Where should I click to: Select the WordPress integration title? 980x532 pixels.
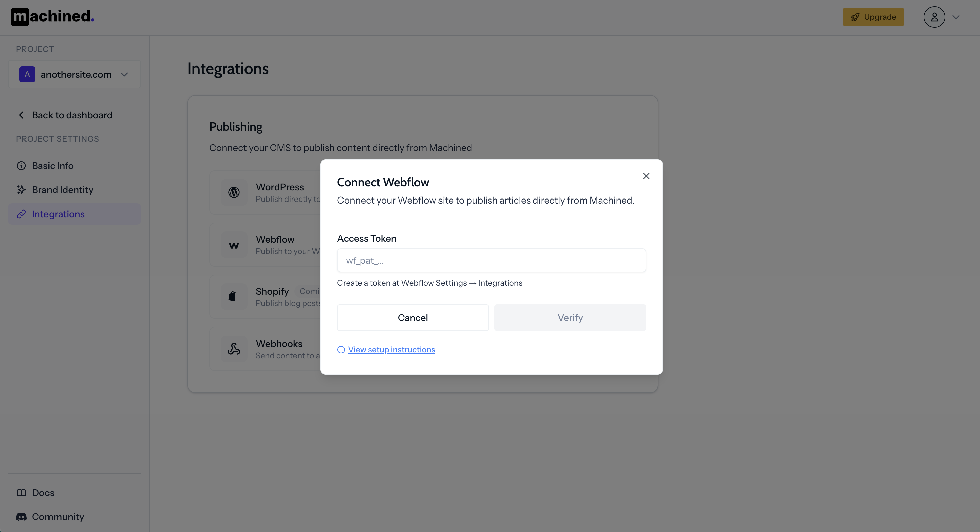[x=280, y=187]
